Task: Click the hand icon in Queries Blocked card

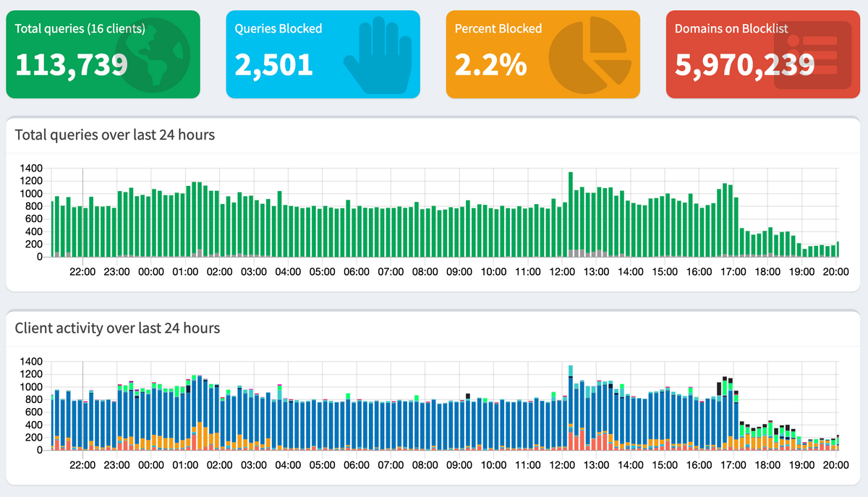Action: (x=376, y=57)
